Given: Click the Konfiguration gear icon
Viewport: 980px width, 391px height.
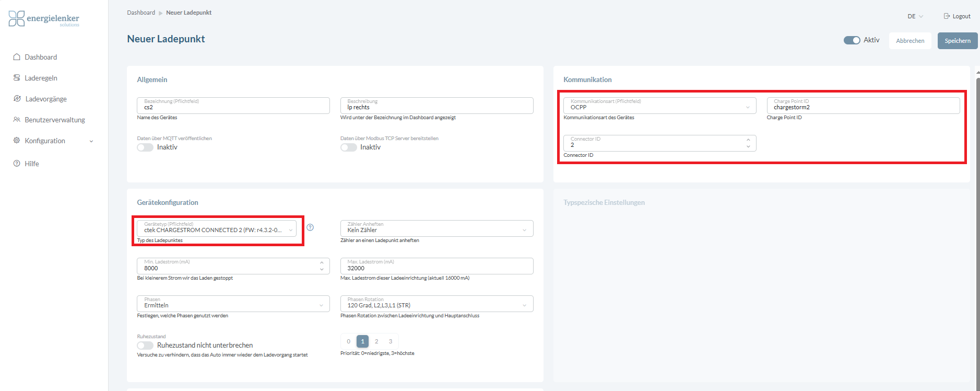Looking at the screenshot, I should click(x=17, y=141).
